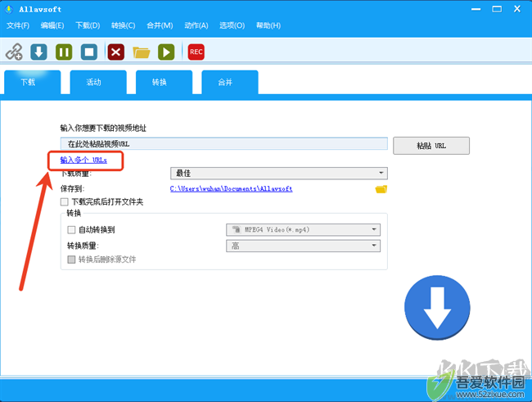
Task: Click the 粘贴 URL button
Action: point(431,146)
